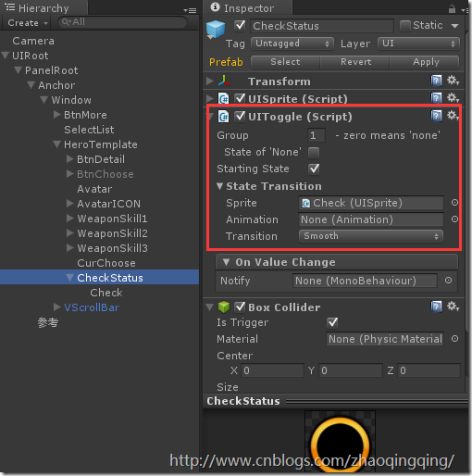The height and width of the screenshot is (476, 472).
Task: Select CurChoose in the hierarchy
Action: click(106, 263)
